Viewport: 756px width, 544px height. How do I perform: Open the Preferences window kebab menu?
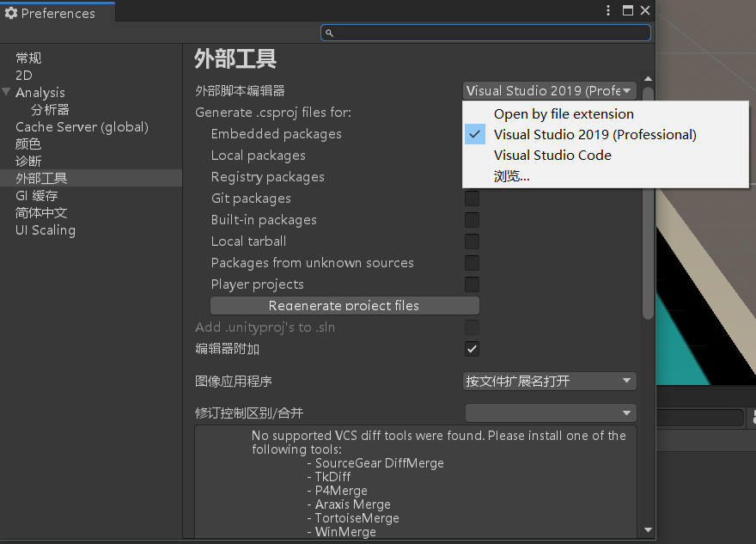click(x=608, y=10)
